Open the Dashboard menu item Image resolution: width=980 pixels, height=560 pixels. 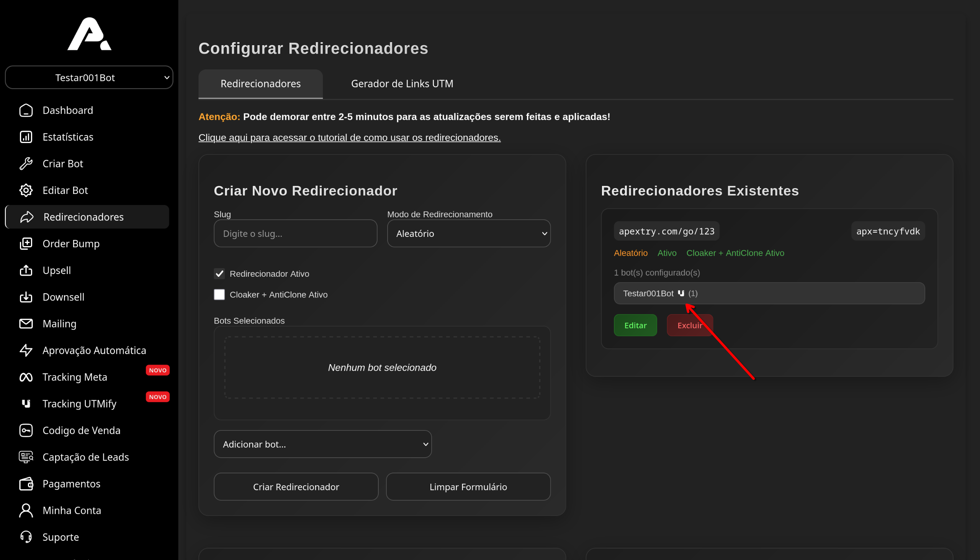(87, 110)
